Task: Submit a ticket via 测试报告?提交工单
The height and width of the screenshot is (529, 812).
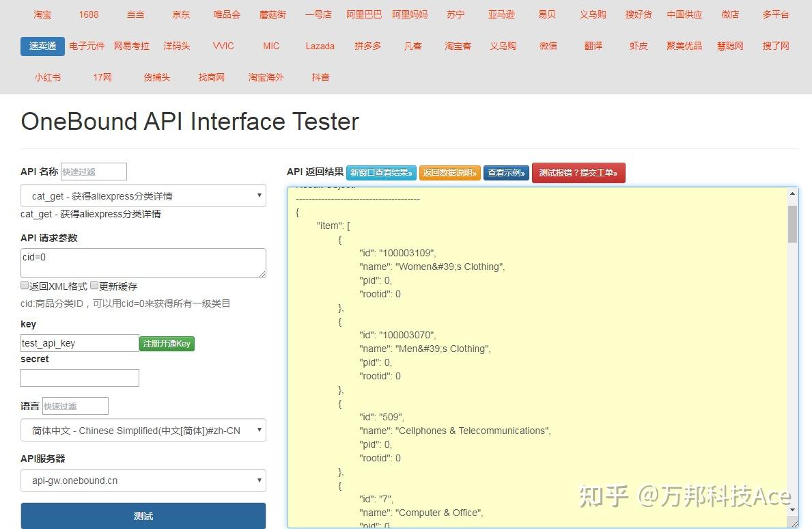Action: tap(578, 173)
